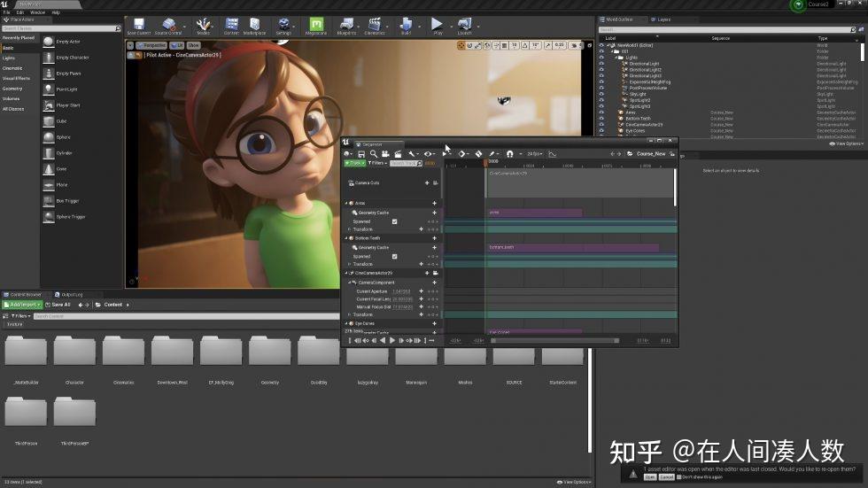Tick the Don't show this again checkbox
868x488 pixels.
[679, 477]
